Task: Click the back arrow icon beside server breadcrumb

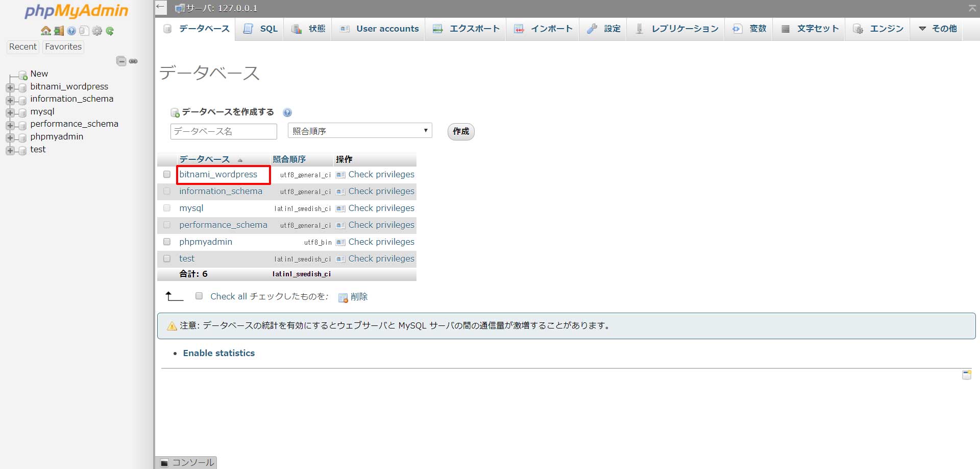Action: click(161, 8)
